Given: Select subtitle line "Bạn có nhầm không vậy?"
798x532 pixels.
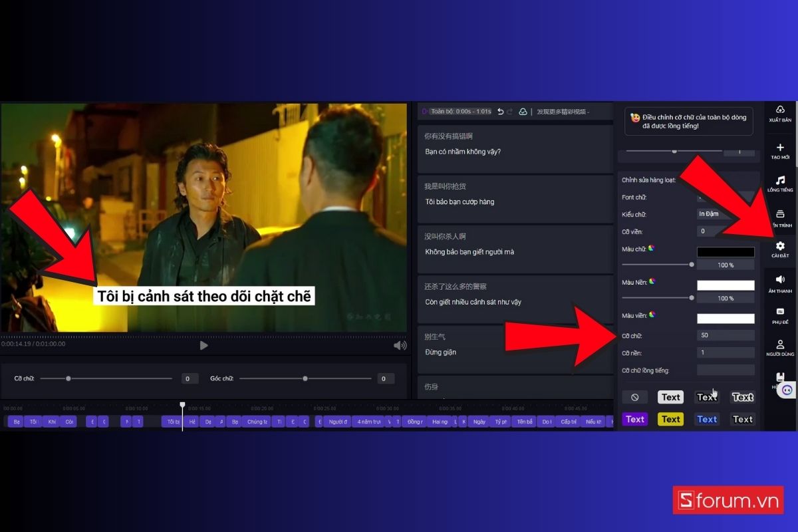Looking at the screenshot, I should pos(515,152).
